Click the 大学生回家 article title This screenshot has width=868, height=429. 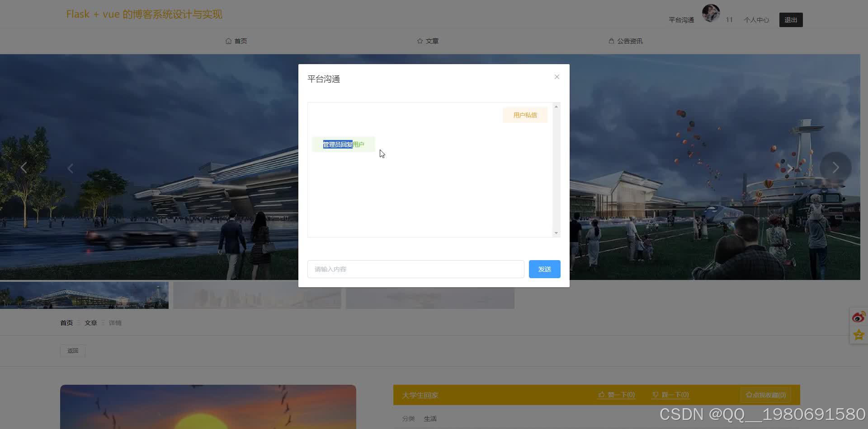pyautogui.click(x=420, y=395)
